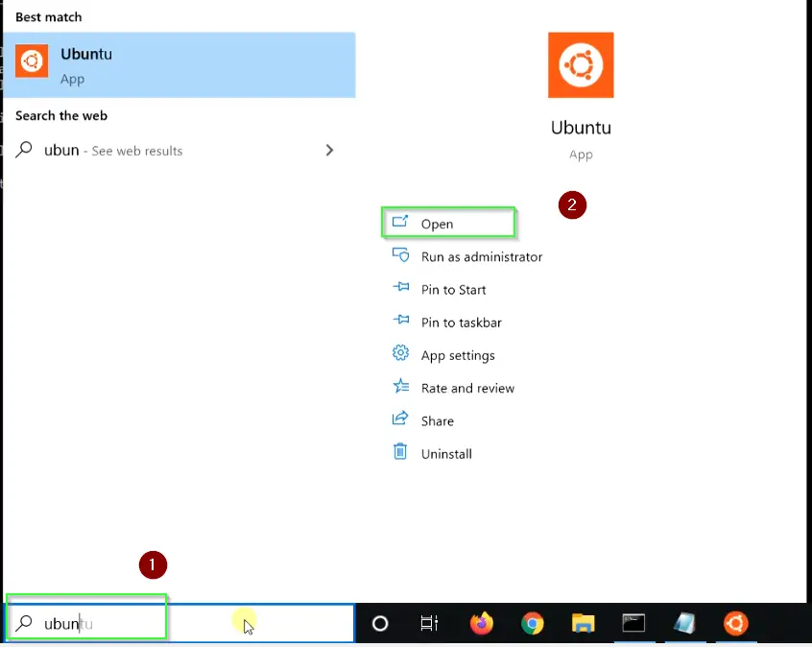The width and height of the screenshot is (812, 647).
Task: Open App settings for Ubuntu
Action: [458, 355]
